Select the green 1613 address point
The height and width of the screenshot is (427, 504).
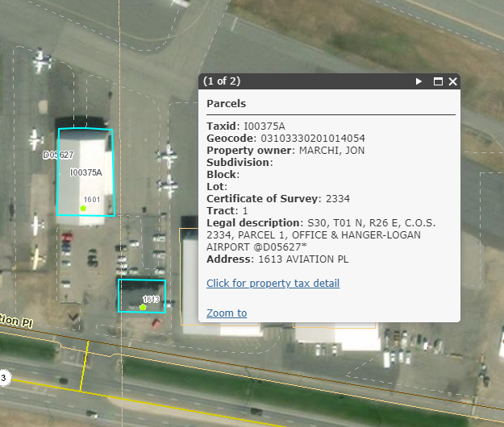(x=143, y=307)
